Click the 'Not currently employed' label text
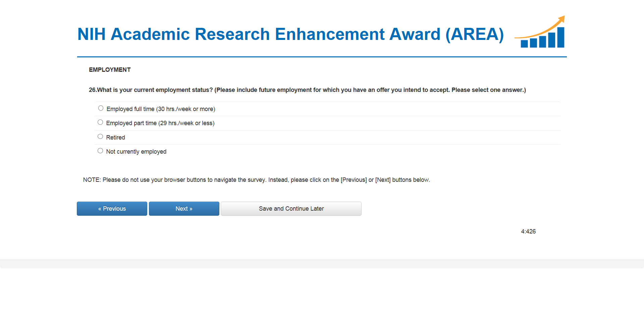 pyautogui.click(x=136, y=152)
